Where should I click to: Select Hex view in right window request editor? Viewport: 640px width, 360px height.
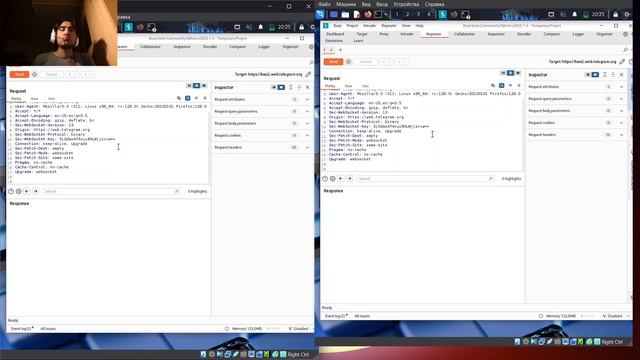pos(365,86)
